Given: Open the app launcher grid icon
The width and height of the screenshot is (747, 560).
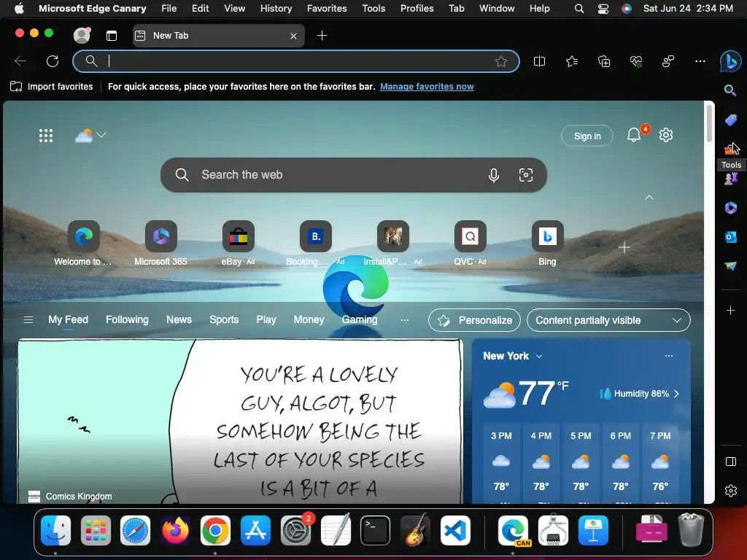Looking at the screenshot, I should (x=46, y=136).
